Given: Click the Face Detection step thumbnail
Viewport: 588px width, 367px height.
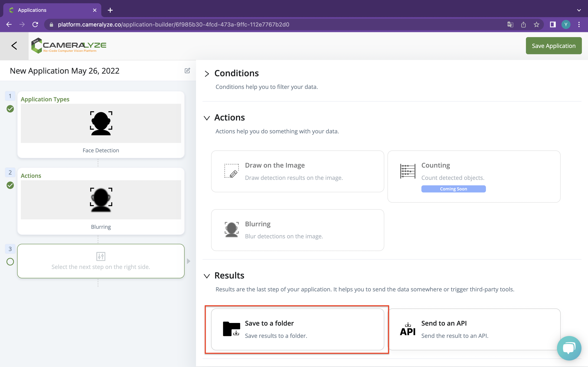Looking at the screenshot, I should coord(101,123).
